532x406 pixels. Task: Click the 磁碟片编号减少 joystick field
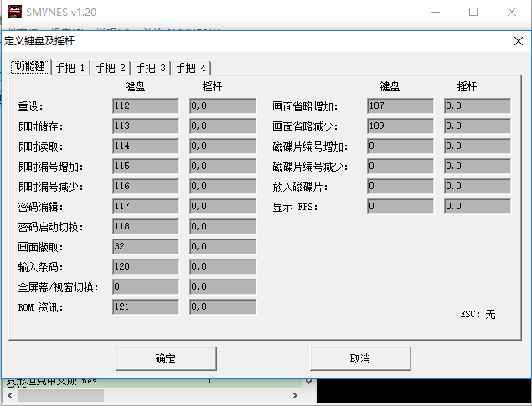pos(478,166)
